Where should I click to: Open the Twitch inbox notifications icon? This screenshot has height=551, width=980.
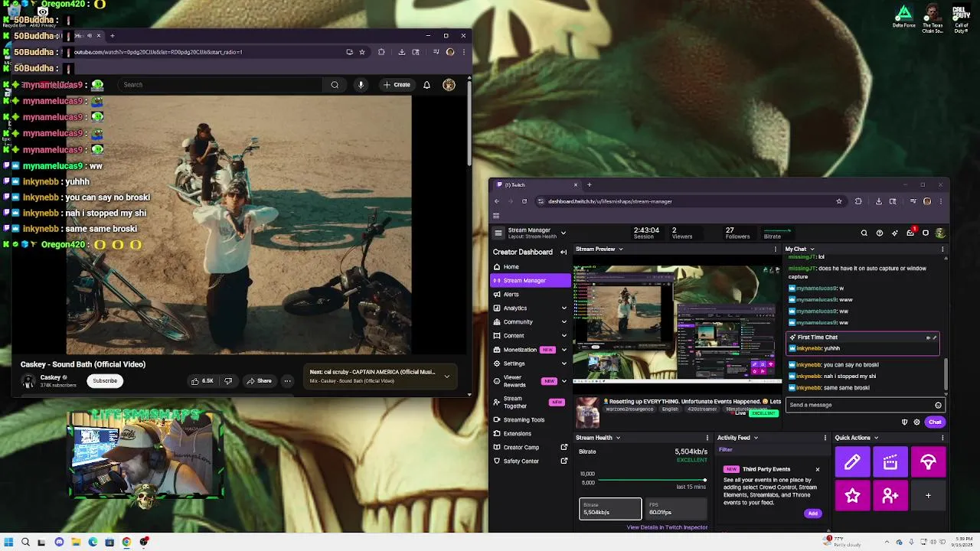[910, 233]
